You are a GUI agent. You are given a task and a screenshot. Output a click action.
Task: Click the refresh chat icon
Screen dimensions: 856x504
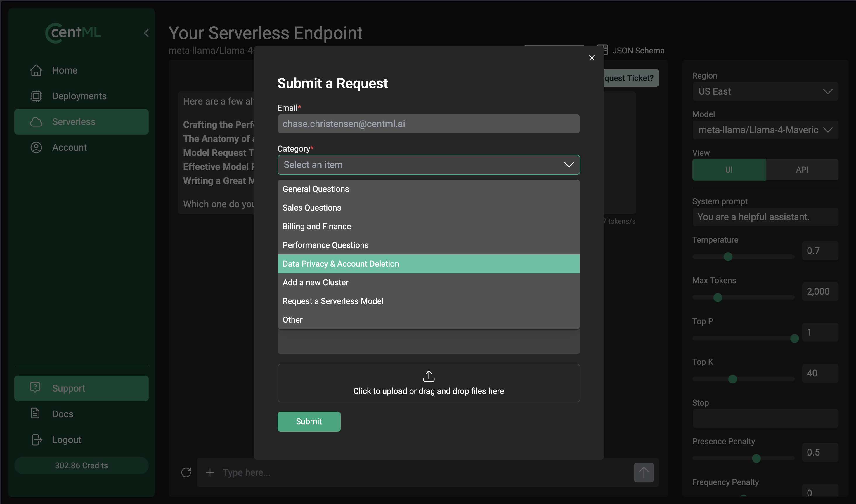click(x=186, y=472)
